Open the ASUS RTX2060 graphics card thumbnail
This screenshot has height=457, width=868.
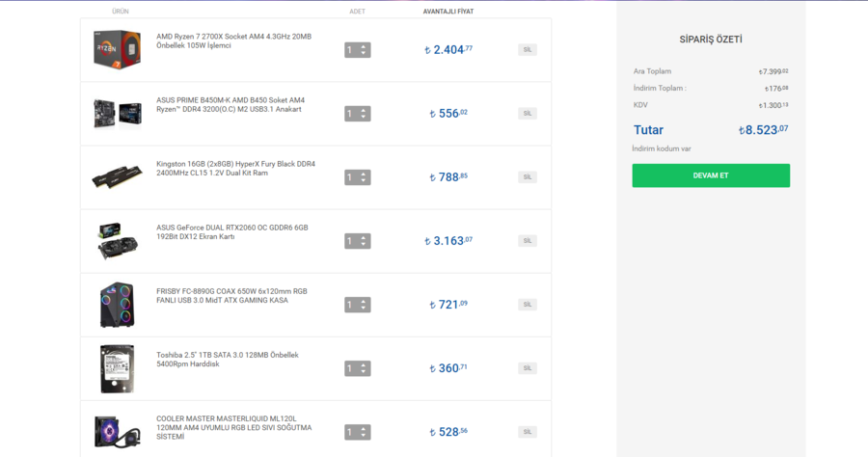(117, 241)
